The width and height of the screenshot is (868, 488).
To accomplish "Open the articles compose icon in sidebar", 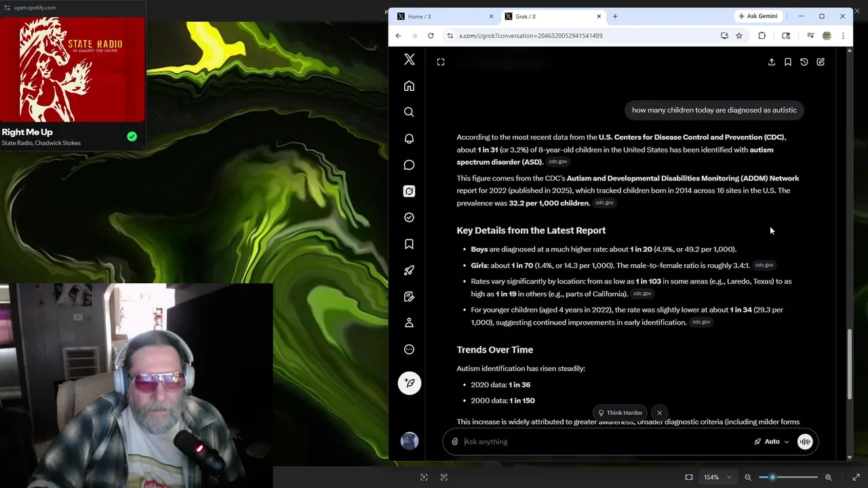I will tap(409, 297).
